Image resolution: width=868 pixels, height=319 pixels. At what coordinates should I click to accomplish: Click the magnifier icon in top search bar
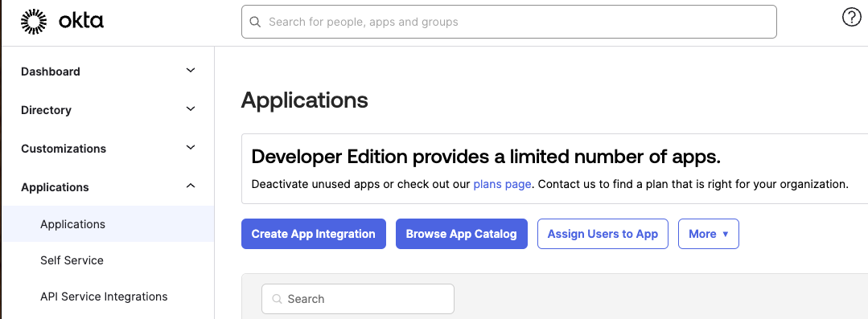coord(255,22)
